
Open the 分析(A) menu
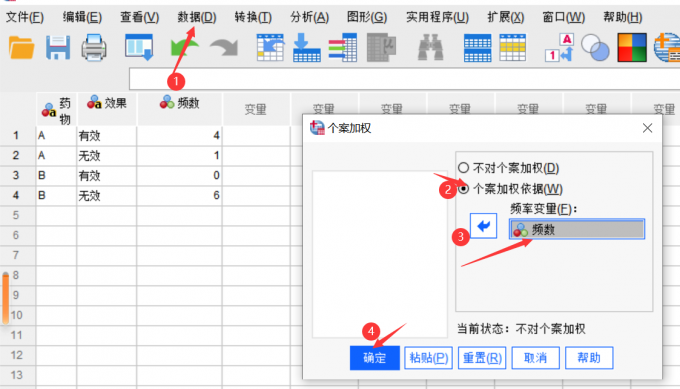(310, 17)
